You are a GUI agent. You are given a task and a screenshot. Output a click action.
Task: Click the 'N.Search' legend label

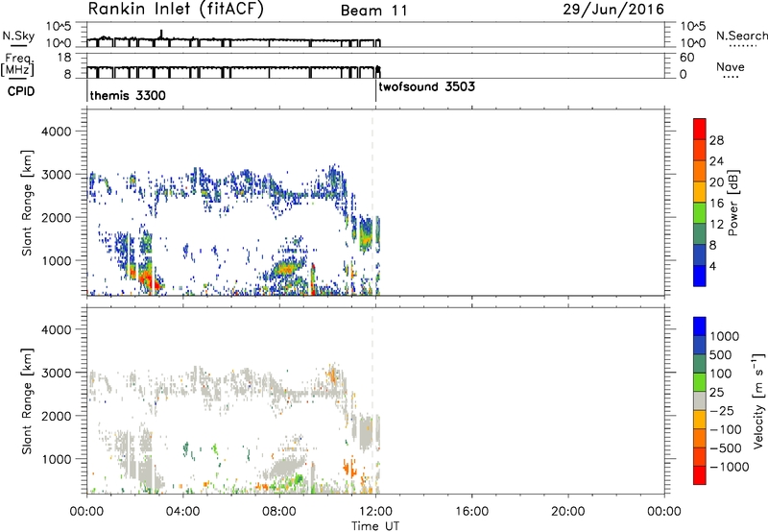(741, 36)
